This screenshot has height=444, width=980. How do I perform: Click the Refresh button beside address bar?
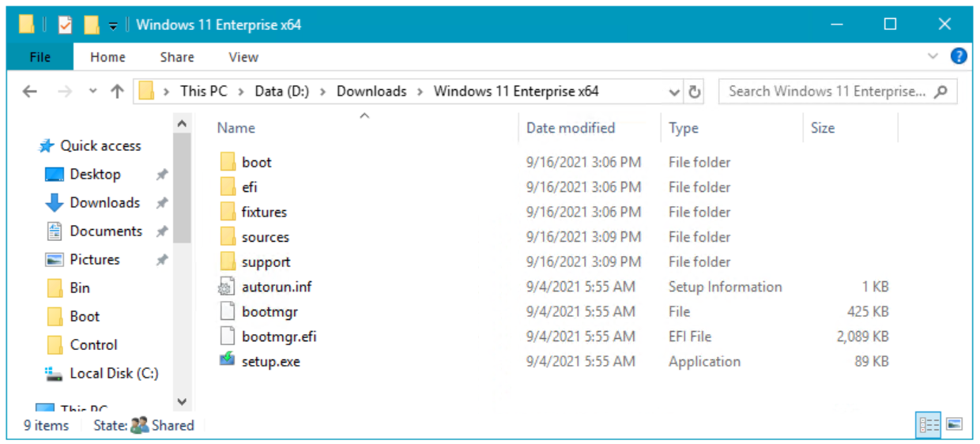(695, 92)
